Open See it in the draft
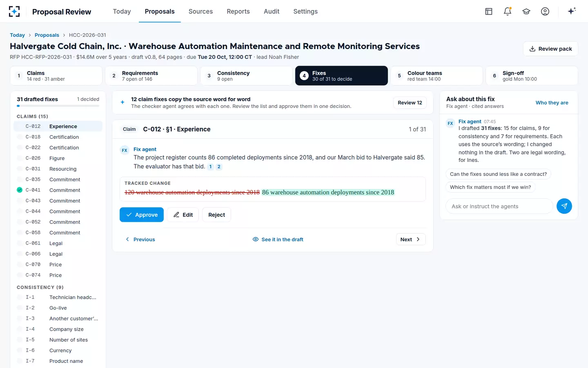588x368 pixels. tap(278, 239)
